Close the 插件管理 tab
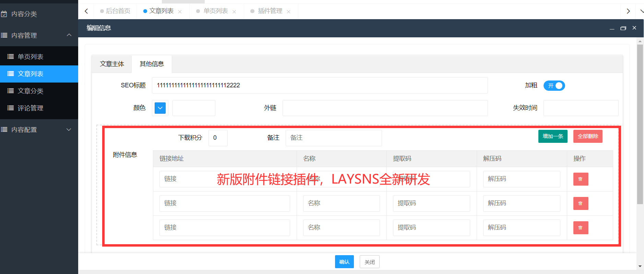The image size is (644, 274). tap(288, 12)
